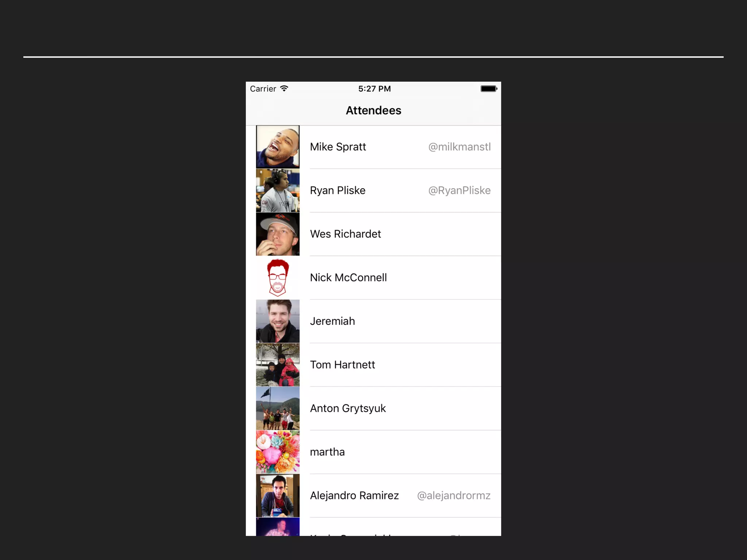Select Wes Richardet's avatar with cap
The height and width of the screenshot is (560, 747).
tap(278, 234)
